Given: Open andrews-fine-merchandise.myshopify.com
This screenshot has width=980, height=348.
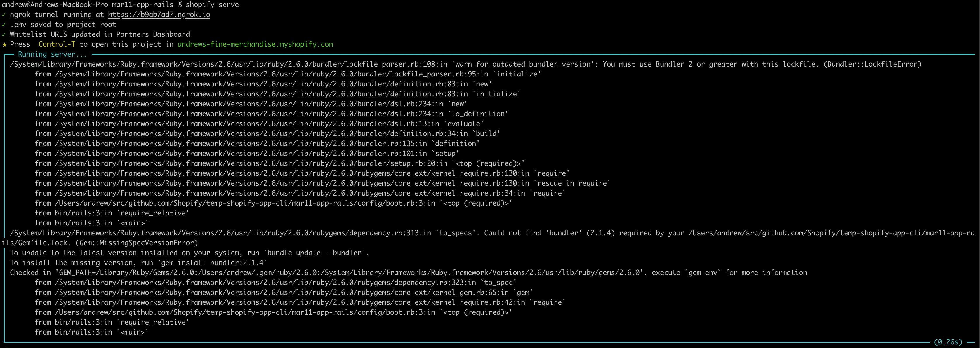Looking at the screenshot, I should 255,44.
